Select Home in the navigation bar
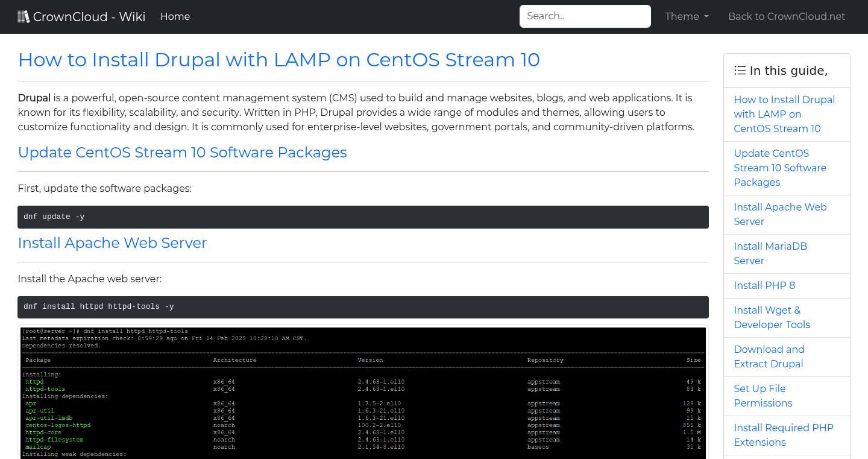The width and height of the screenshot is (868, 459). [175, 16]
